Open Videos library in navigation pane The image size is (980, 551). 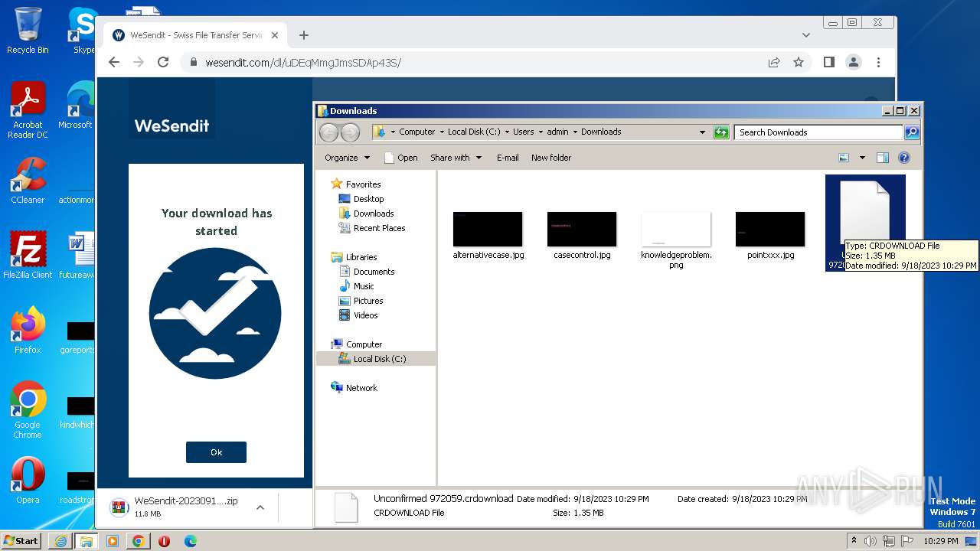358,315
